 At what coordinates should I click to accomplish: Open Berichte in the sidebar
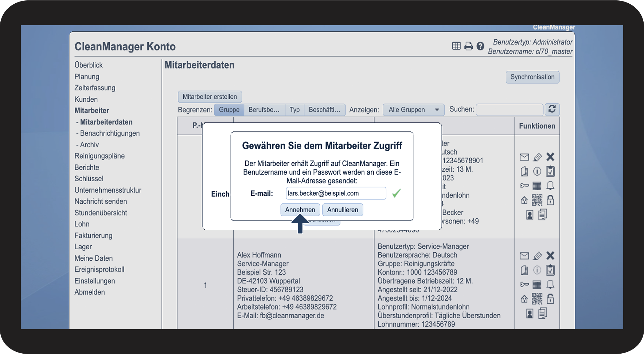click(x=87, y=167)
